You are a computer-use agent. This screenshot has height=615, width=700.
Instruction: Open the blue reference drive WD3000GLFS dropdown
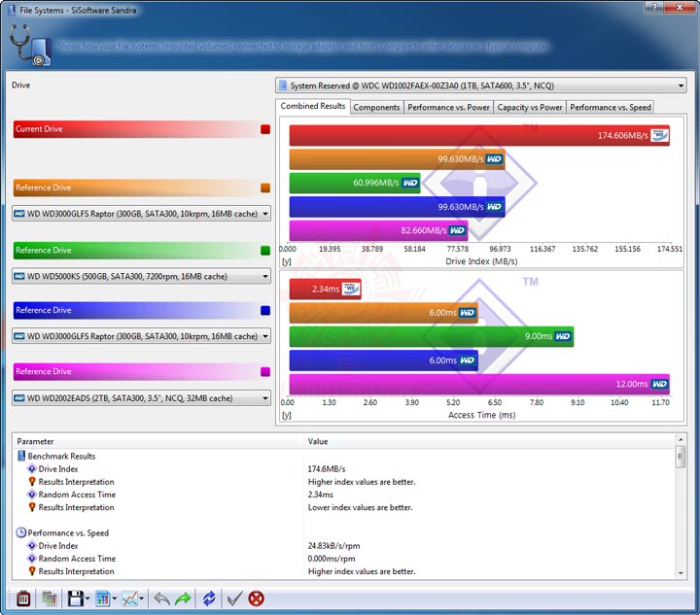(x=141, y=336)
